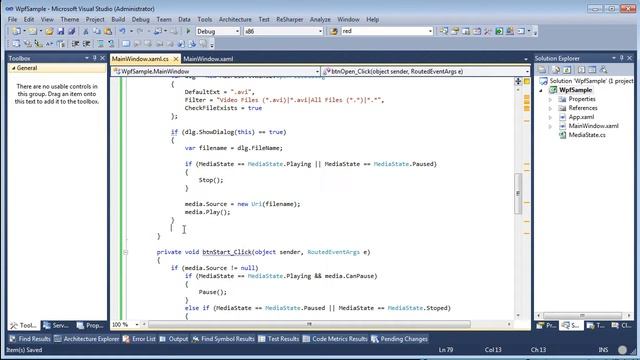The height and width of the screenshot is (360, 640).
Task: Open the Toolbox via toolbar wrench icon
Action: click(x=488, y=31)
